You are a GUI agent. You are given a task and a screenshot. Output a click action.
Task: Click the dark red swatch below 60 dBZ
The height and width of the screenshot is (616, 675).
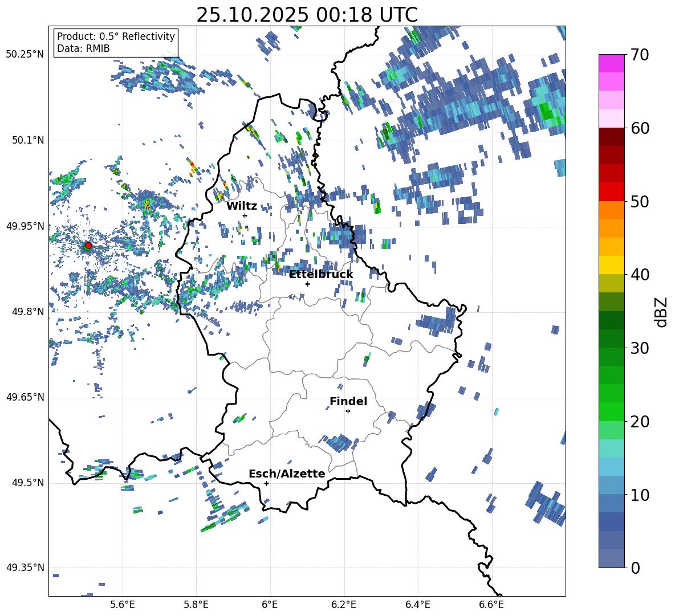click(x=611, y=137)
